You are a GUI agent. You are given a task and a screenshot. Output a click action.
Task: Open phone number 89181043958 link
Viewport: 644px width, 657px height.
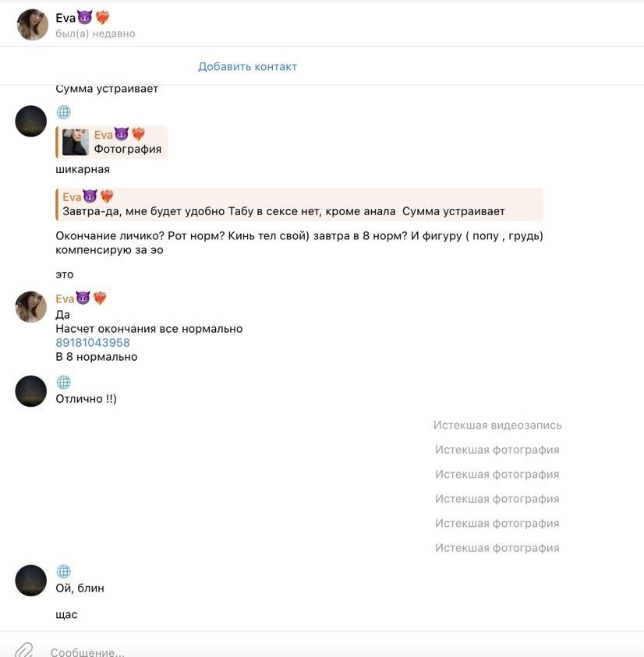pyautogui.click(x=93, y=343)
